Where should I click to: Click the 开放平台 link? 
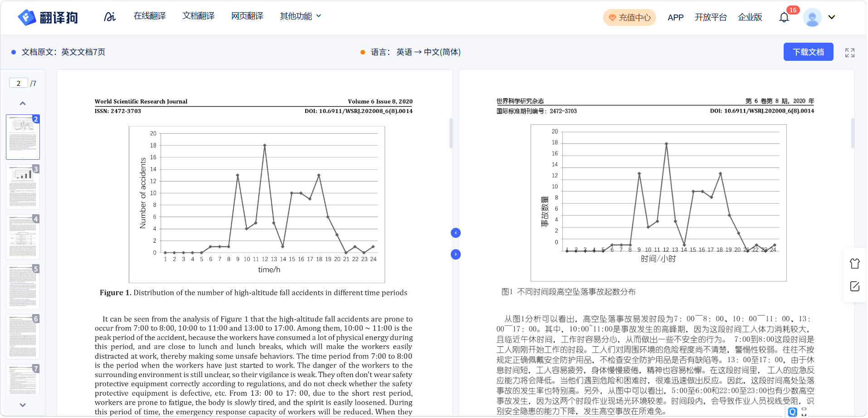[x=710, y=17]
